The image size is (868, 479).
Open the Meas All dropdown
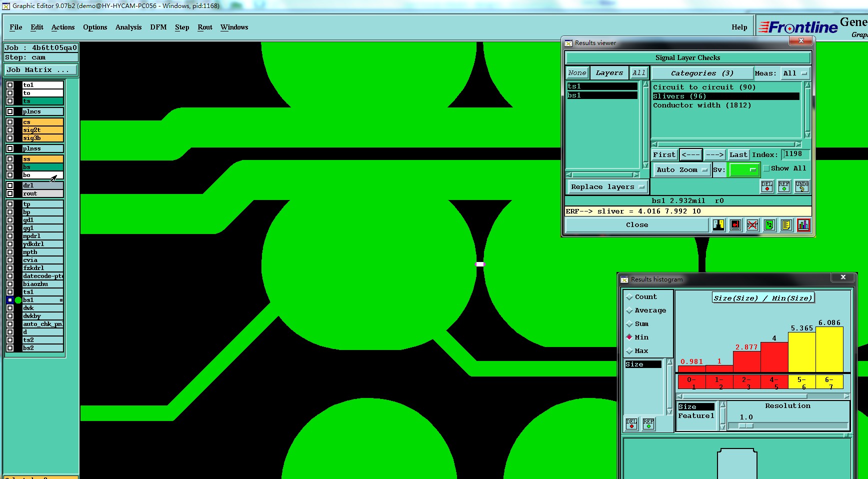[x=795, y=73]
